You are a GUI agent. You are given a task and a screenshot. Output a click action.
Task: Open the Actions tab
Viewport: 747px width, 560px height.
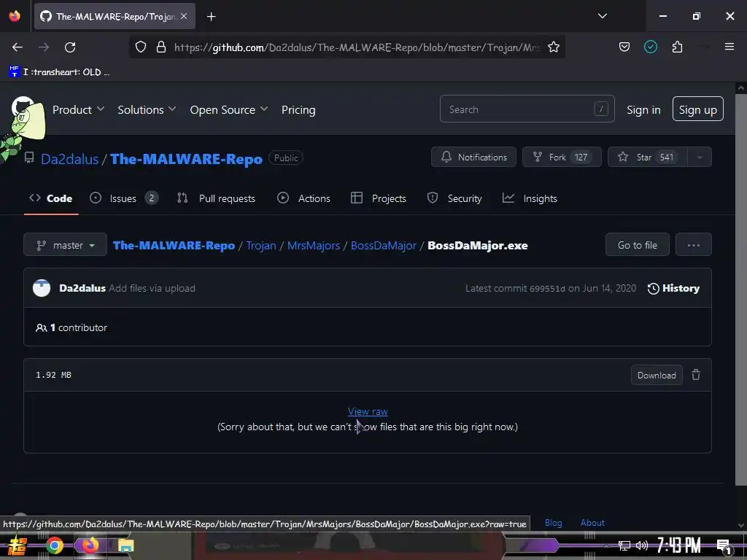[304, 198]
